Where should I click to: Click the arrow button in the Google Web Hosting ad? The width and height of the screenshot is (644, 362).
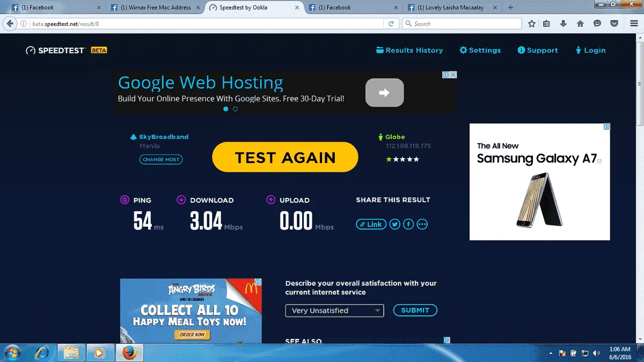(384, 92)
